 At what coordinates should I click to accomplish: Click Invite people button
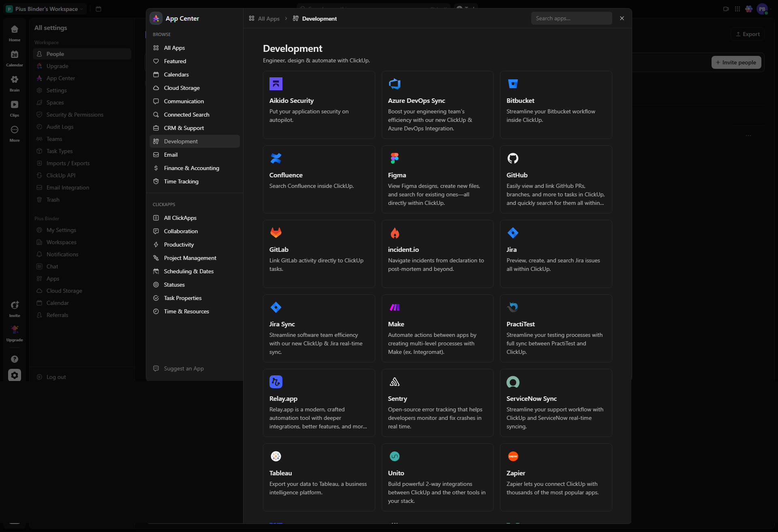coord(736,62)
